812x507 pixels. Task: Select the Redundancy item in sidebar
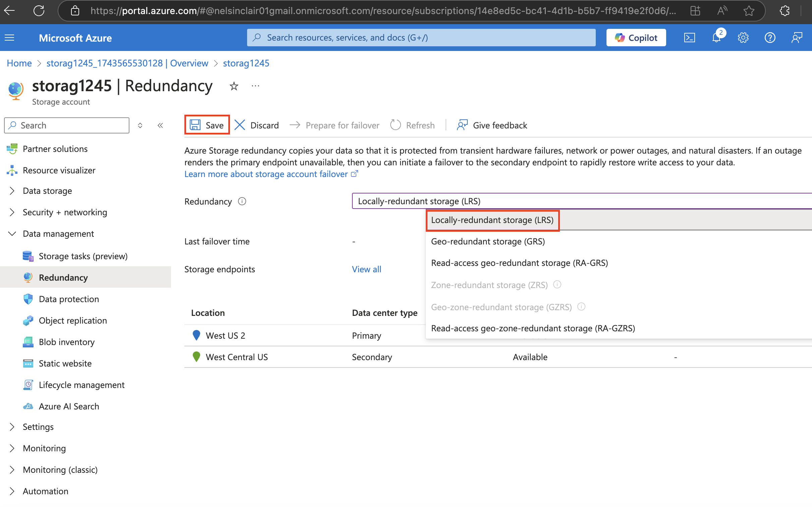[x=85, y=277]
